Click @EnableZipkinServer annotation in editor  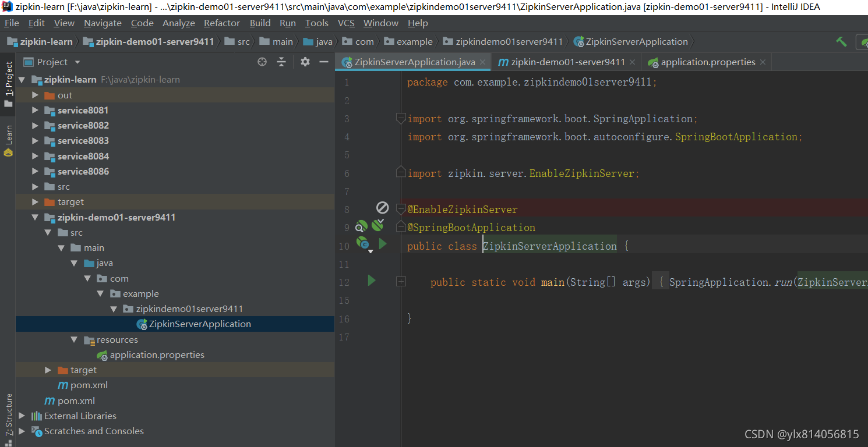point(462,209)
